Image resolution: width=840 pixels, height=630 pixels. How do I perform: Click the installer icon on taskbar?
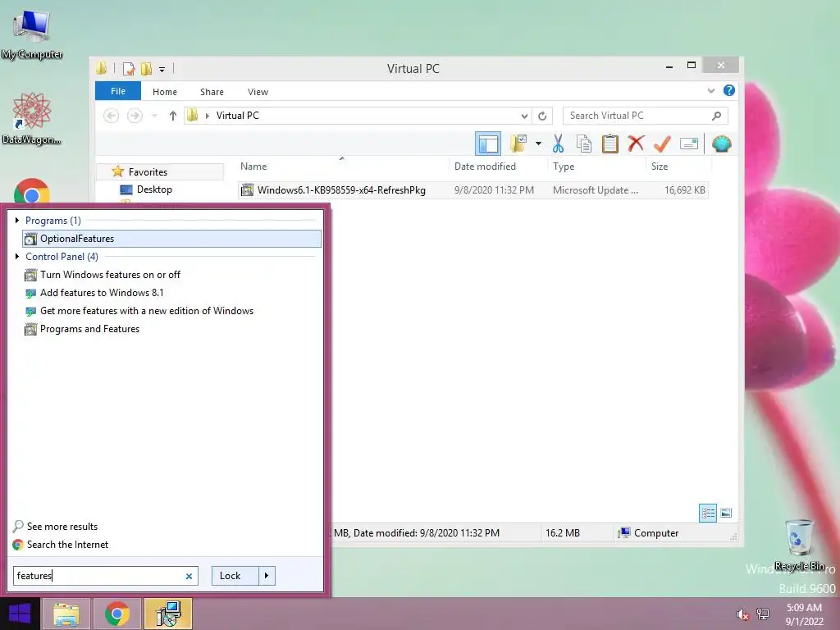[x=168, y=614]
